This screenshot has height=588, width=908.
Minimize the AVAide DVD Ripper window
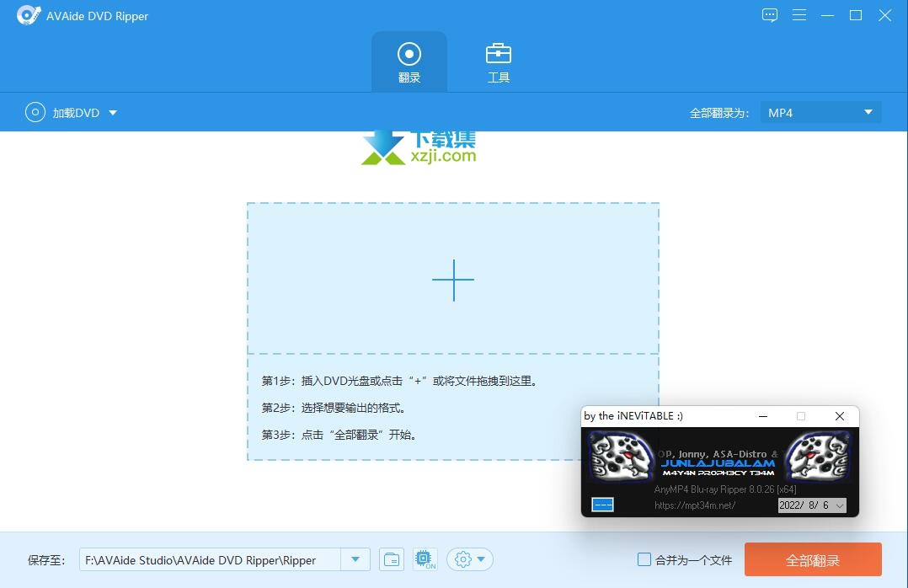coord(827,15)
